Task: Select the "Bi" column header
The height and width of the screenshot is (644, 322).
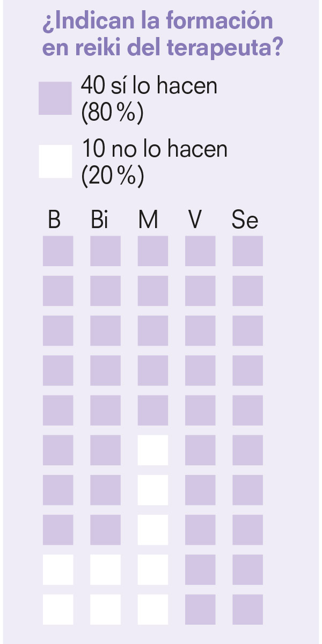Action: [100, 220]
